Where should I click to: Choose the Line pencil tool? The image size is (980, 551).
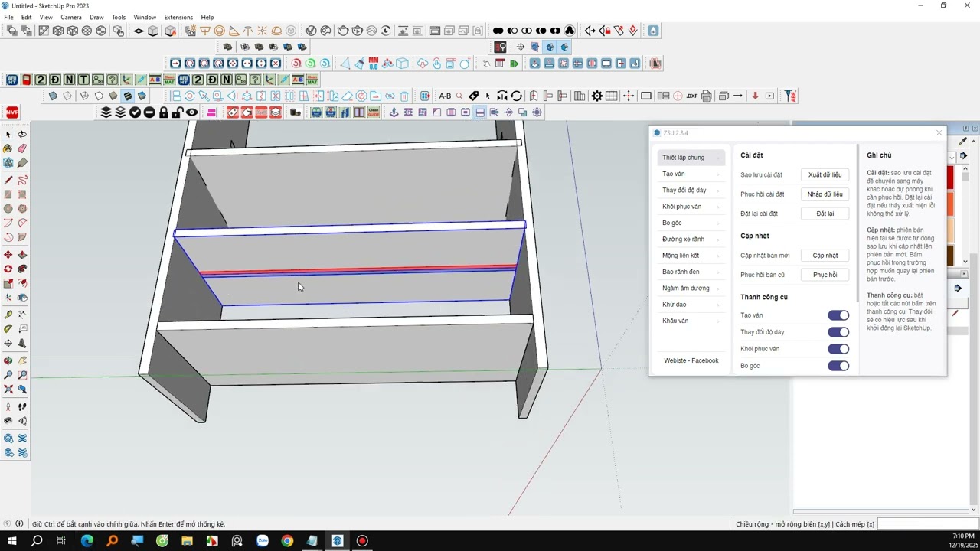pos(8,181)
